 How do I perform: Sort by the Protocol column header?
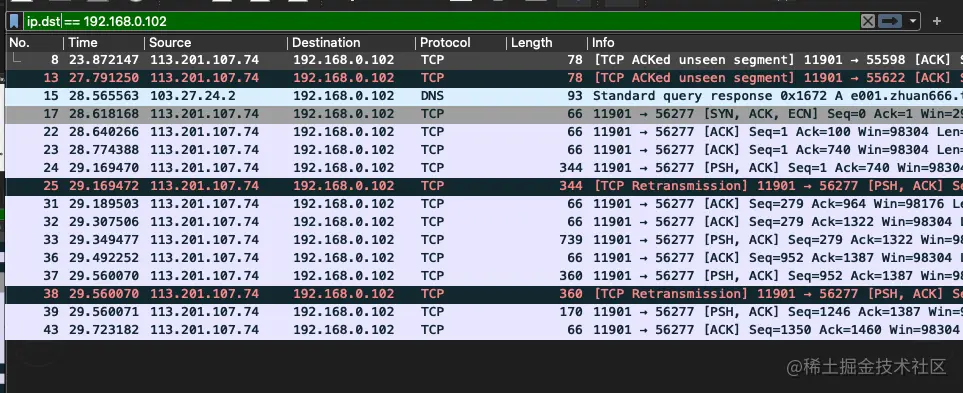pyautogui.click(x=461, y=43)
